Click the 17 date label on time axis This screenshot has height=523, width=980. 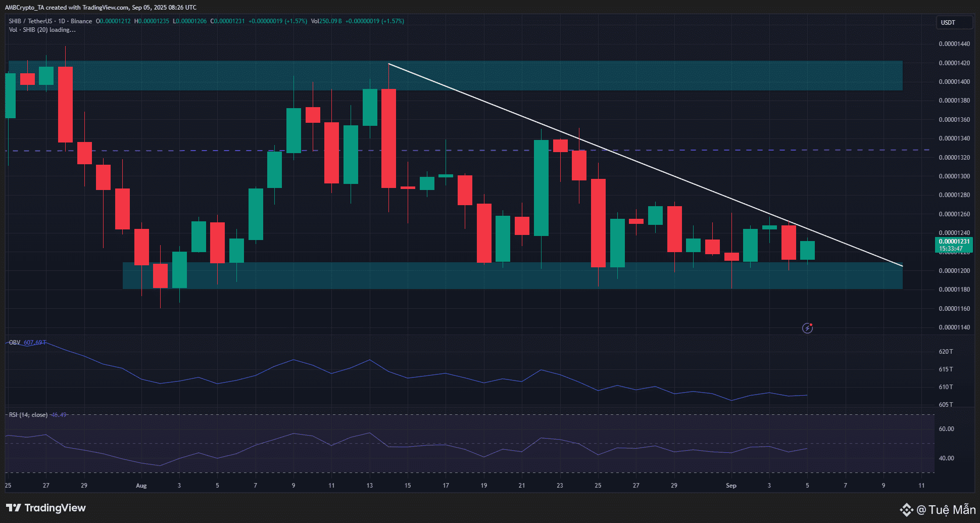(x=446, y=486)
